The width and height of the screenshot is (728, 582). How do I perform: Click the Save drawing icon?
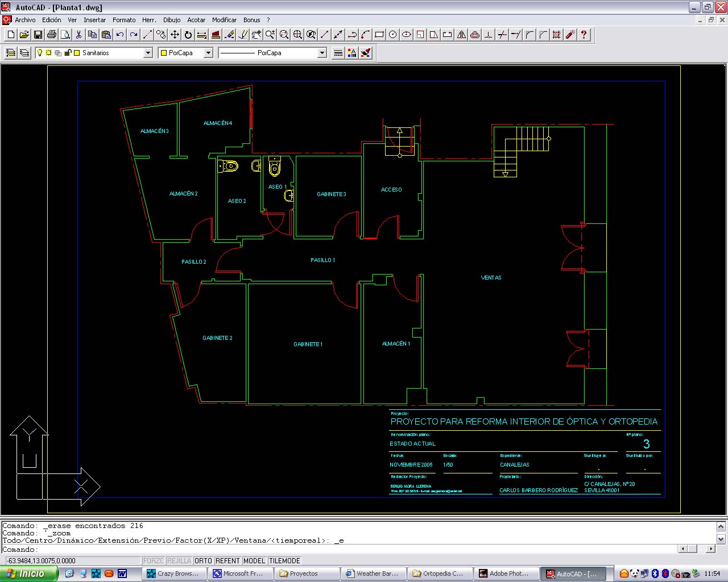[38, 35]
